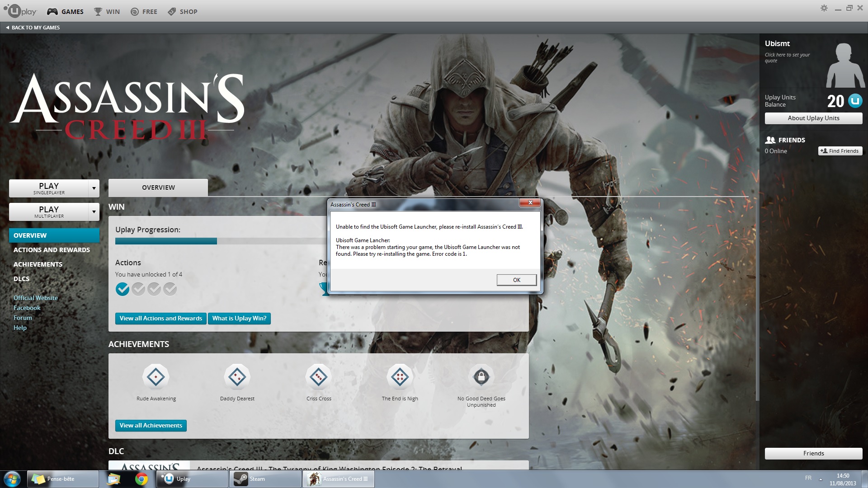This screenshot has width=868, height=488.
Task: Click the WIN trophy icon
Action: tap(98, 12)
